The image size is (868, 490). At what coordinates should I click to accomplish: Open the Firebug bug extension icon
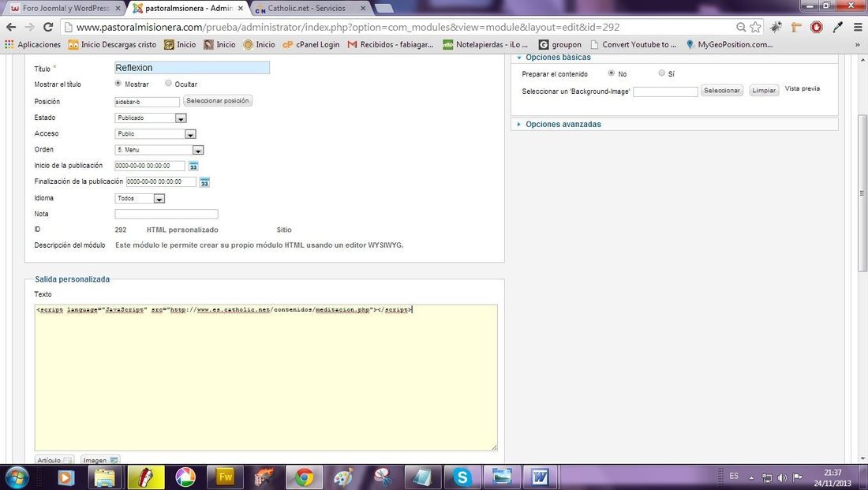click(776, 27)
